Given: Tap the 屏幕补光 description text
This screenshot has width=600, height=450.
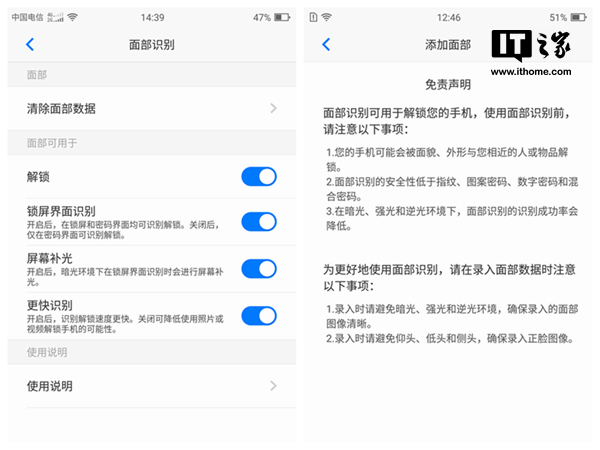Looking at the screenshot, I should coord(125,277).
